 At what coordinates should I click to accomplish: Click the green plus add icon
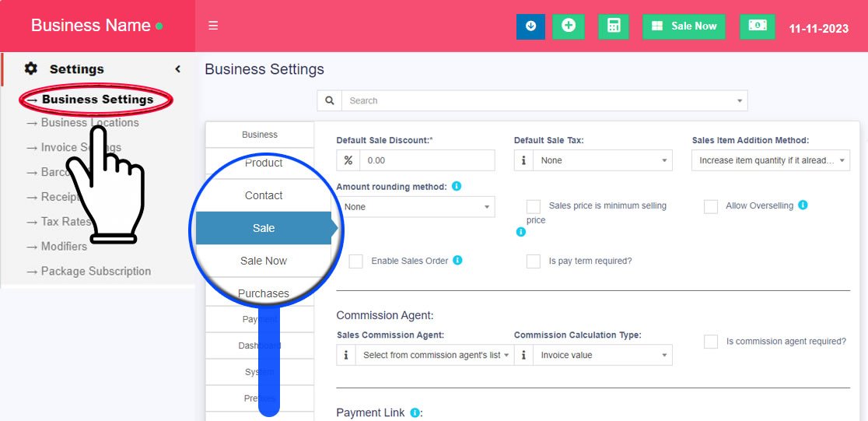coord(569,26)
